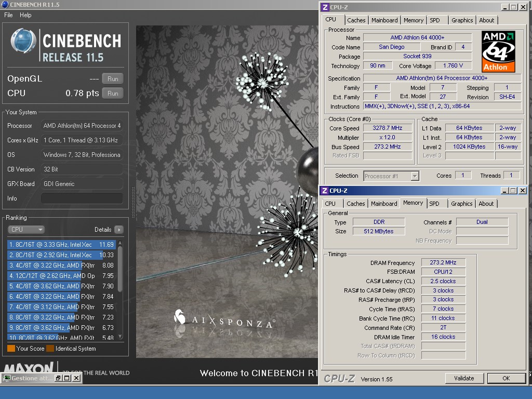Switch to SPD tab in lower CPU-Z window
This screenshot has width=532, height=399.
click(434, 204)
